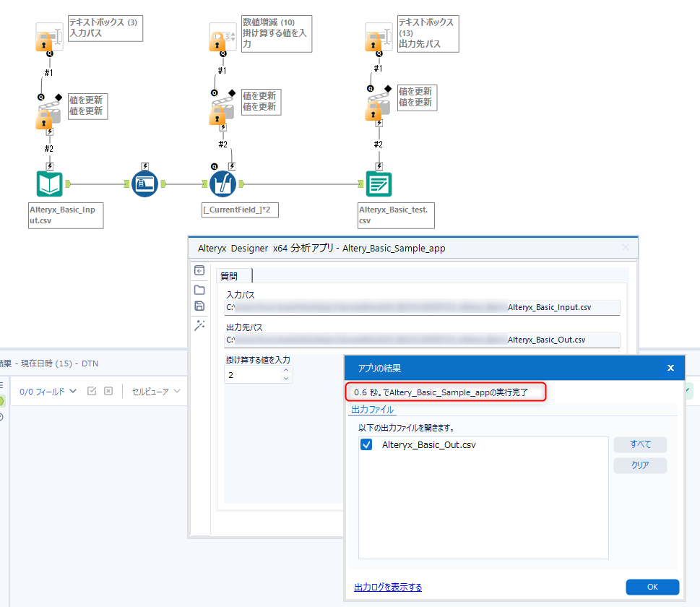Click the Q anchor of the Multi-Field Formula tool
Image resolution: width=700 pixels, height=607 pixels.
coord(215,167)
